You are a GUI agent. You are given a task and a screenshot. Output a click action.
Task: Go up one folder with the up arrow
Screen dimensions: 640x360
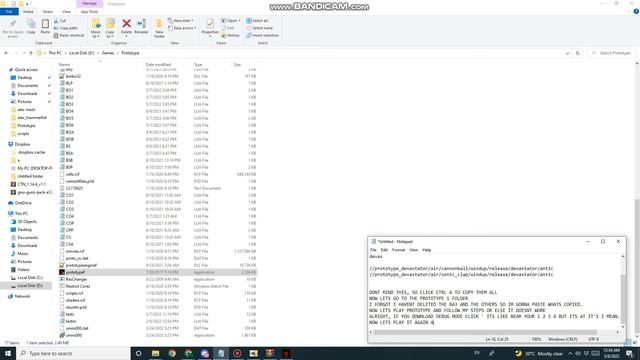click(31, 53)
